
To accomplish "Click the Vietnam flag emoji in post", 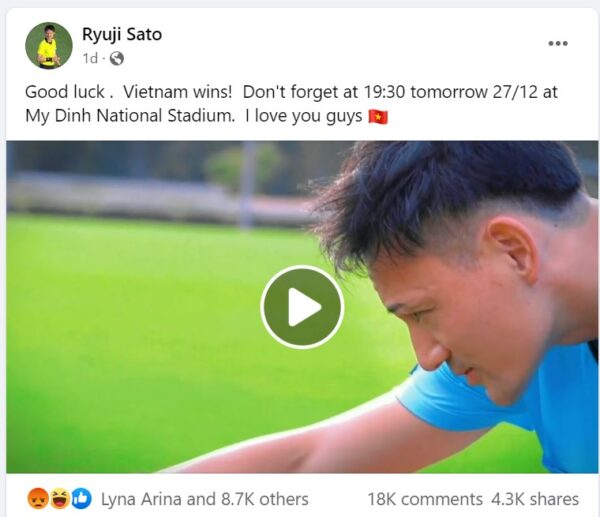I will click(x=378, y=116).
